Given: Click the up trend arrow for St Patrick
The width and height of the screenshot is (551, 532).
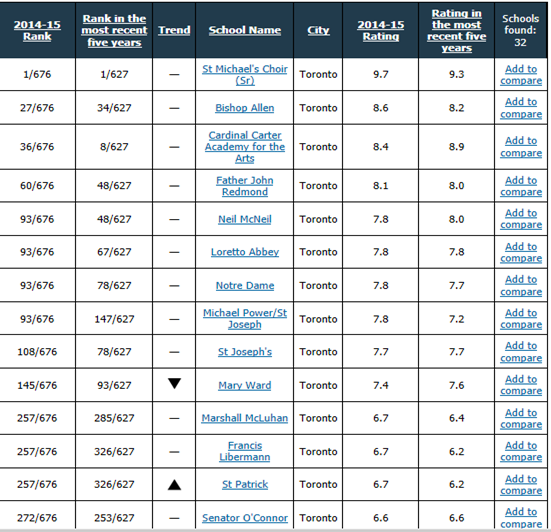Looking at the screenshot, I should [174, 485].
